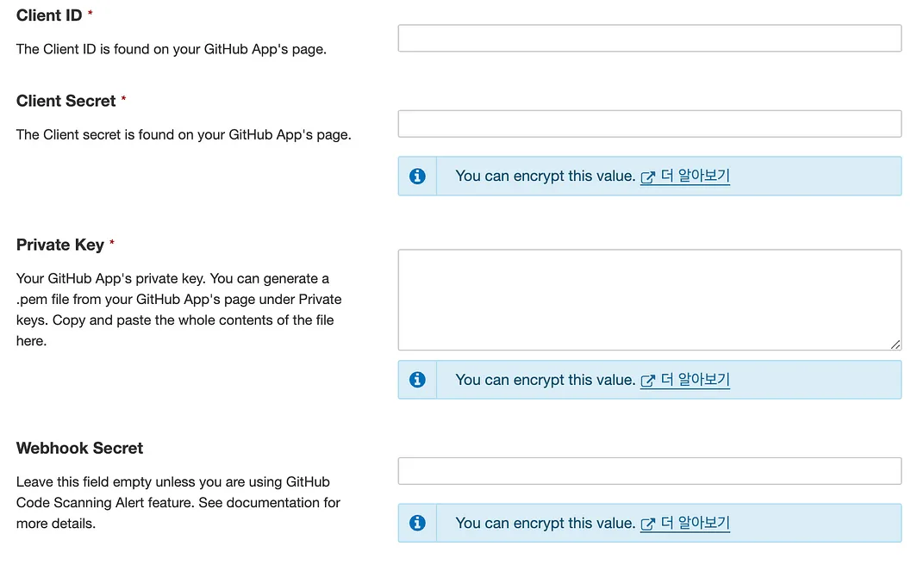Click external link icon under Private Key

tap(648, 381)
